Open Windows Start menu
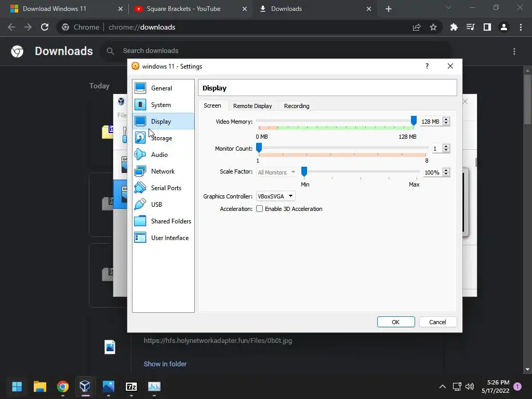 point(17,387)
